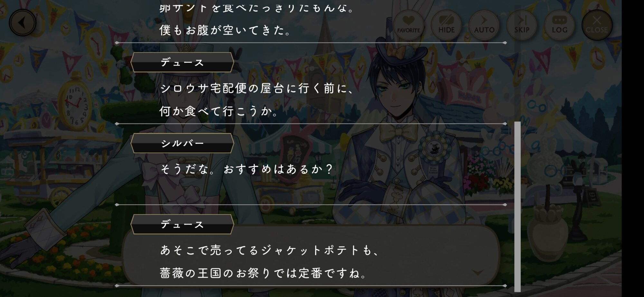
Task: Tap the back arrow button
Action: point(22,23)
